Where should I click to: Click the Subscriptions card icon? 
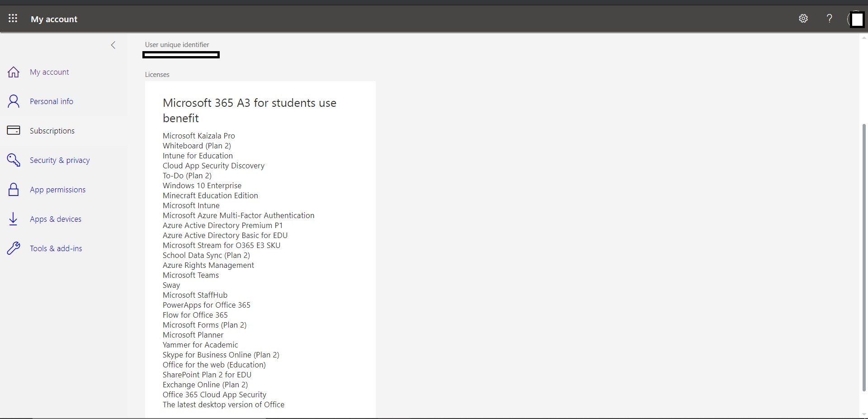coord(14,130)
